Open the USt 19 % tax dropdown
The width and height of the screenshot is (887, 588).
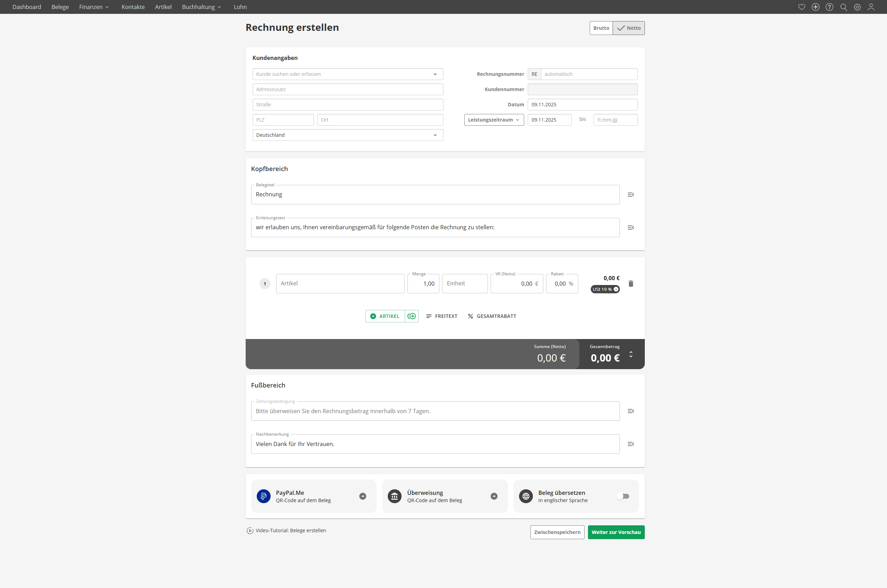point(605,289)
